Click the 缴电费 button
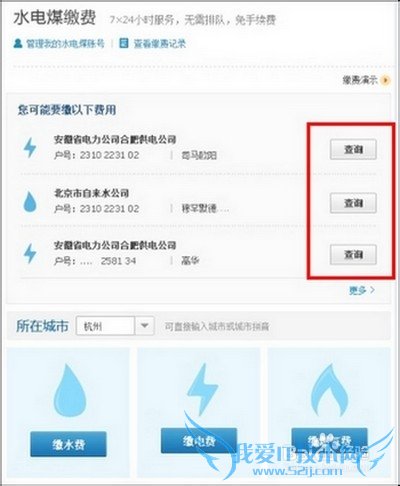The width and height of the screenshot is (400, 486). (199, 441)
